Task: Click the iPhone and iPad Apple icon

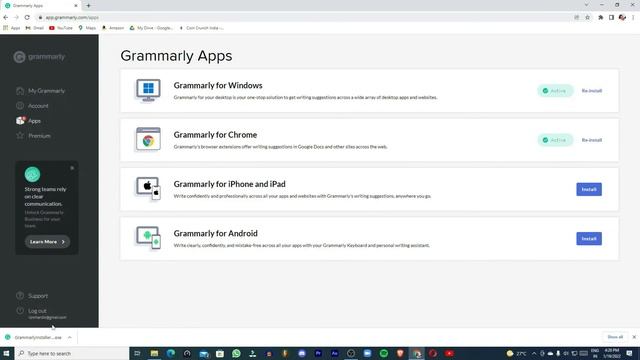Action: coord(148,189)
